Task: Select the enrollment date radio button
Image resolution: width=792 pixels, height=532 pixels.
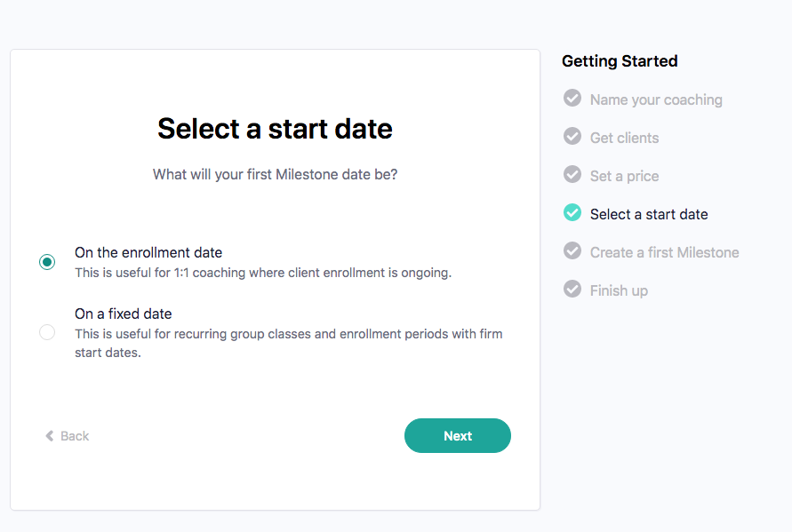Action: tap(47, 262)
